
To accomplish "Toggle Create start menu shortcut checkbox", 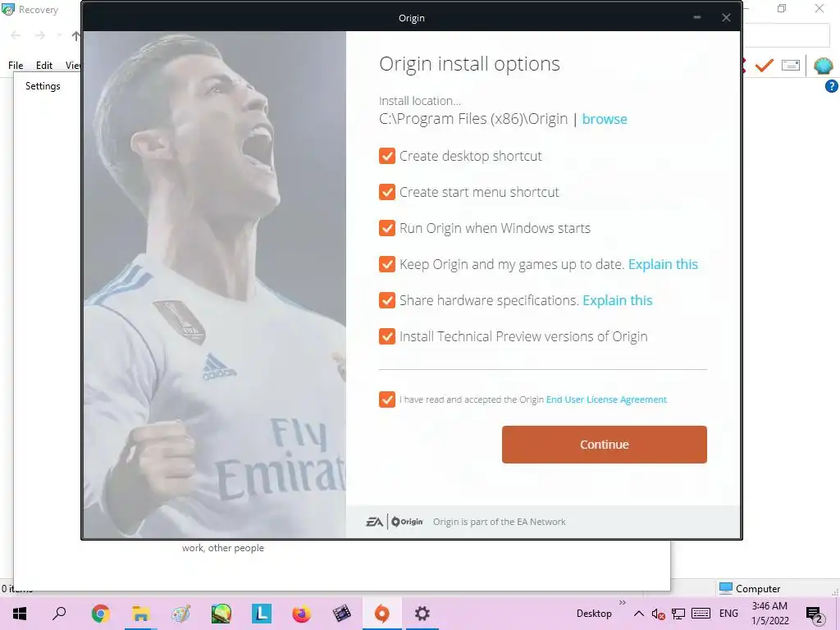I will pos(387,192).
